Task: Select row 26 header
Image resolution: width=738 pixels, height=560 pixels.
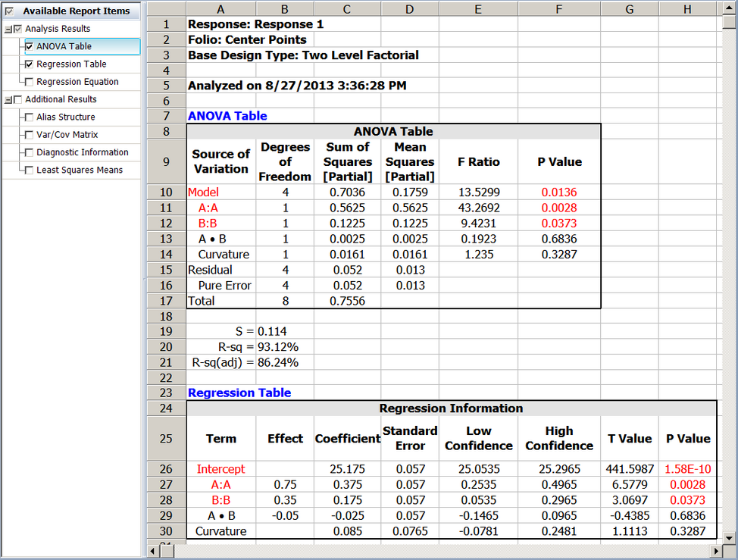Action: click(166, 469)
